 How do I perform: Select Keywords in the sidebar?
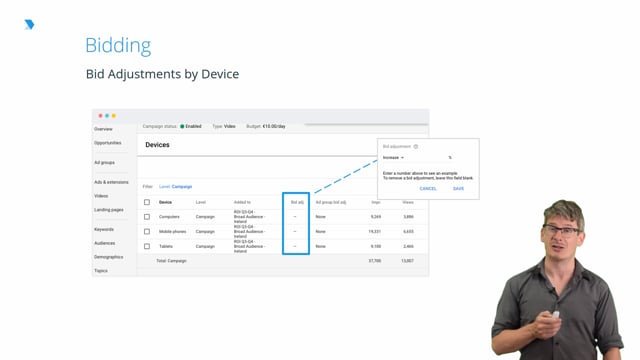click(104, 229)
